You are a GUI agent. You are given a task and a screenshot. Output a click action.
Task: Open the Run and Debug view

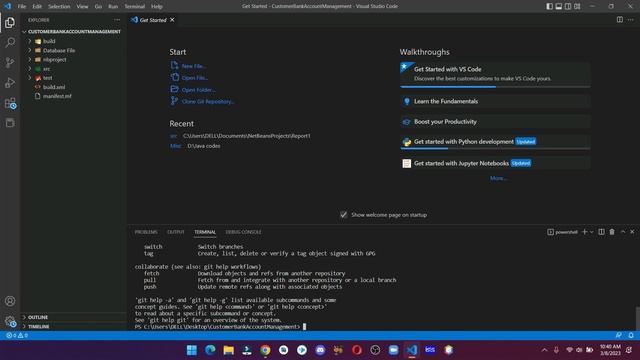tap(10, 82)
